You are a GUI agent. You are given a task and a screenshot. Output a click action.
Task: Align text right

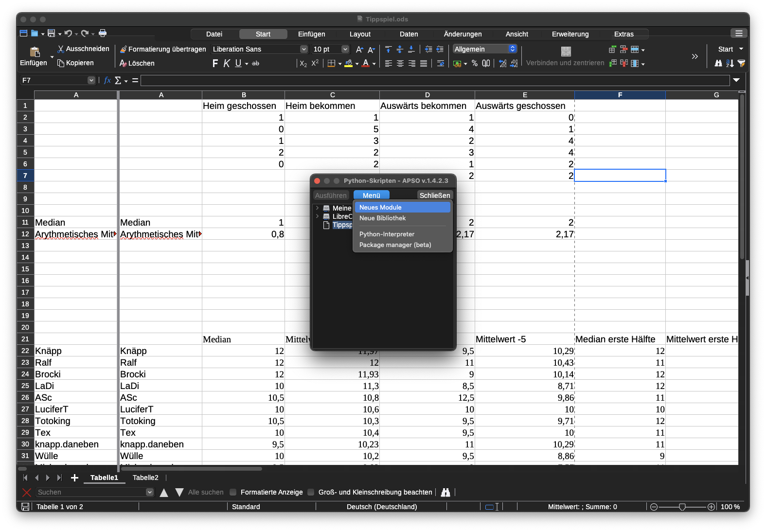pos(411,63)
